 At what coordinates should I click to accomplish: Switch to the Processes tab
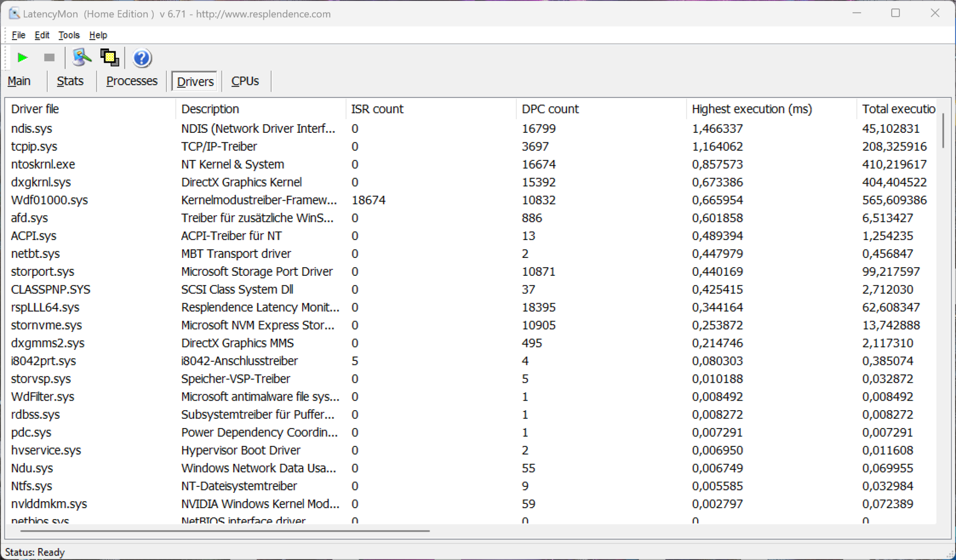pyautogui.click(x=131, y=81)
